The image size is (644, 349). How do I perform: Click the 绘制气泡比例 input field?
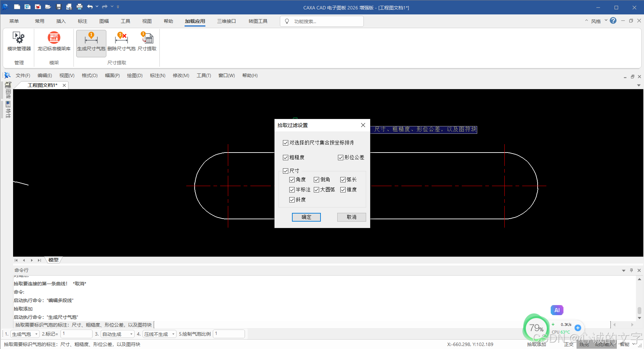pyautogui.click(x=229, y=334)
